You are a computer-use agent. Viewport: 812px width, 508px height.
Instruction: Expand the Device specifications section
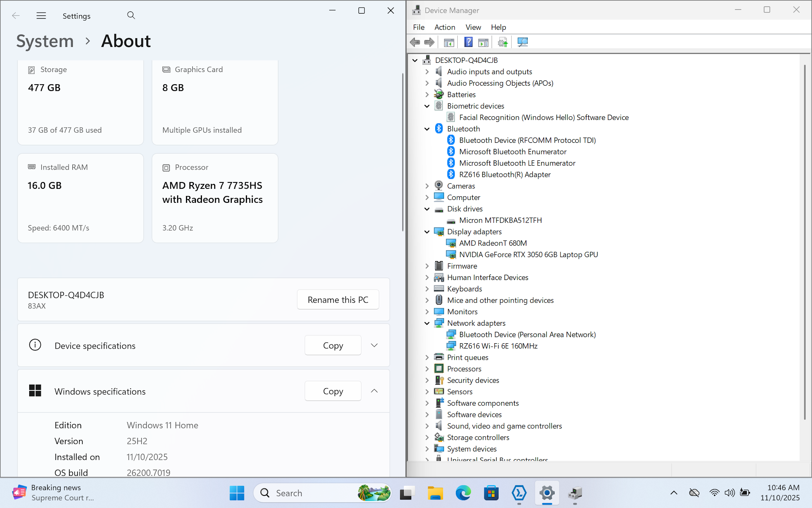[x=374, y=345]
